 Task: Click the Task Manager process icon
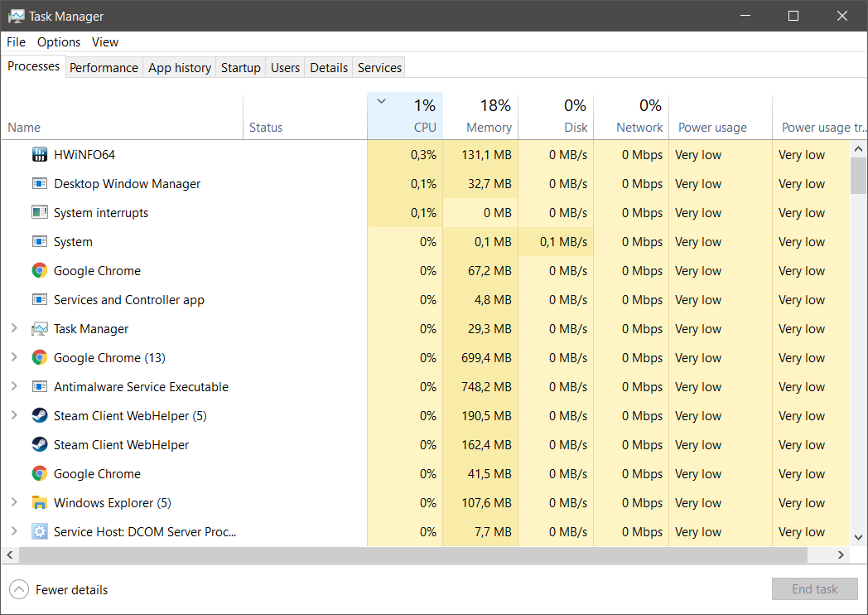click(39, 329)
